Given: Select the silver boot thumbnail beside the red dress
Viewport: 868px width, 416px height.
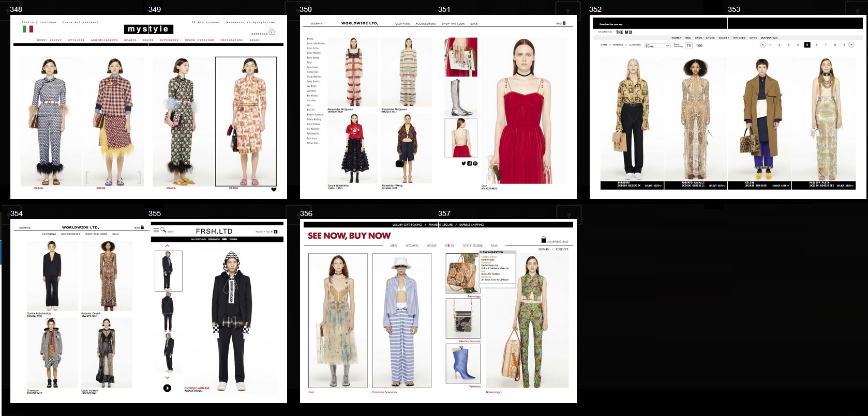Looking at the screenshot, I should 460,97.
